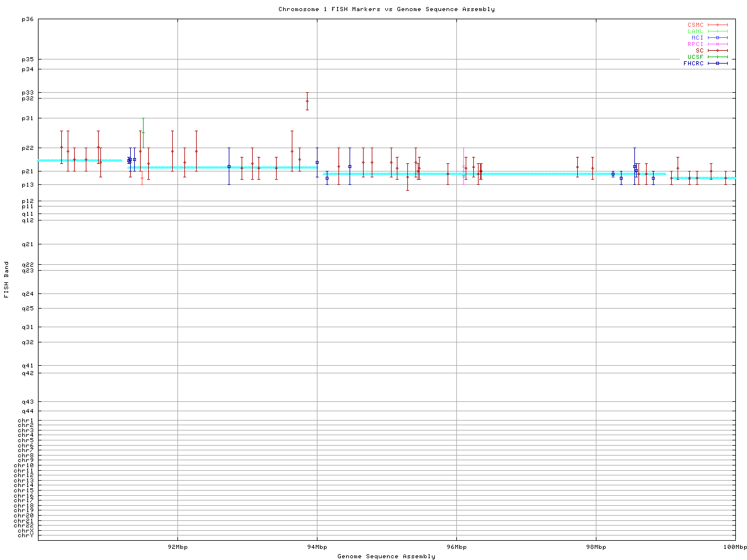Select the outlier red marker near p32
The image size is (747, 560).
[307, 101]
